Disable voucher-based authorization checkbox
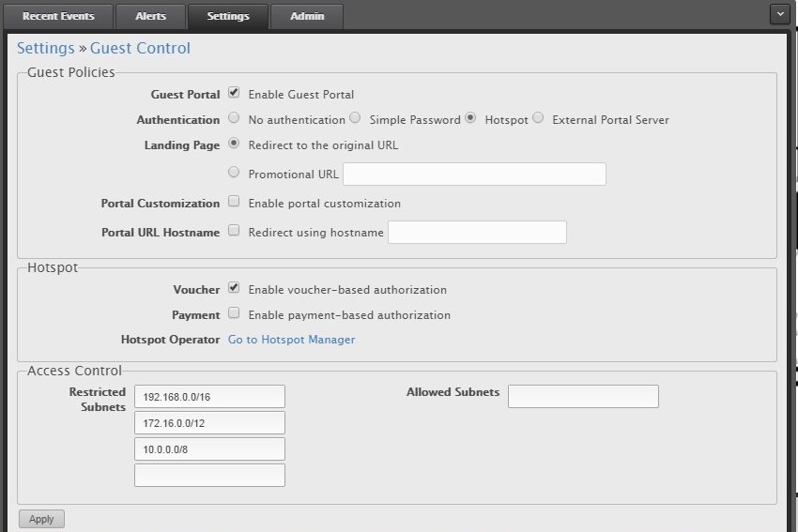 click(234, 288)
